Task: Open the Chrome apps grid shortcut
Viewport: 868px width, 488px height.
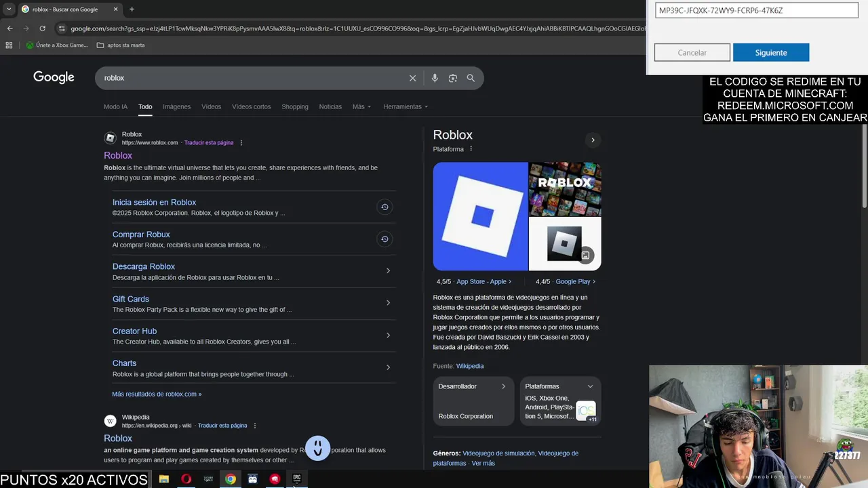Action: point(9,45)
